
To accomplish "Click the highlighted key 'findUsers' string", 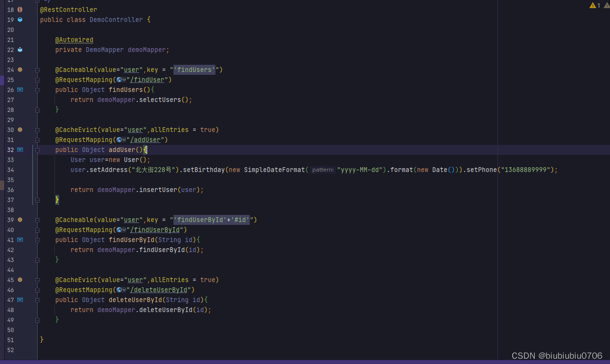I will pos(194,70).
